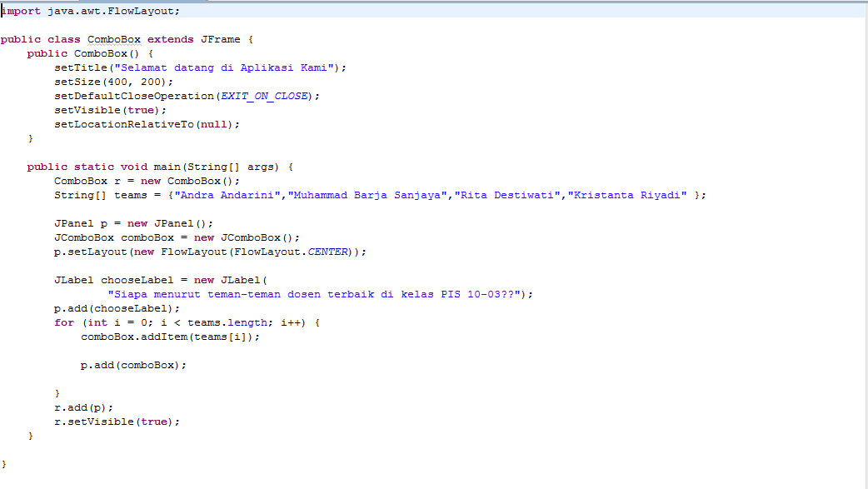Select the class name ComboBox in declaration

113,38
